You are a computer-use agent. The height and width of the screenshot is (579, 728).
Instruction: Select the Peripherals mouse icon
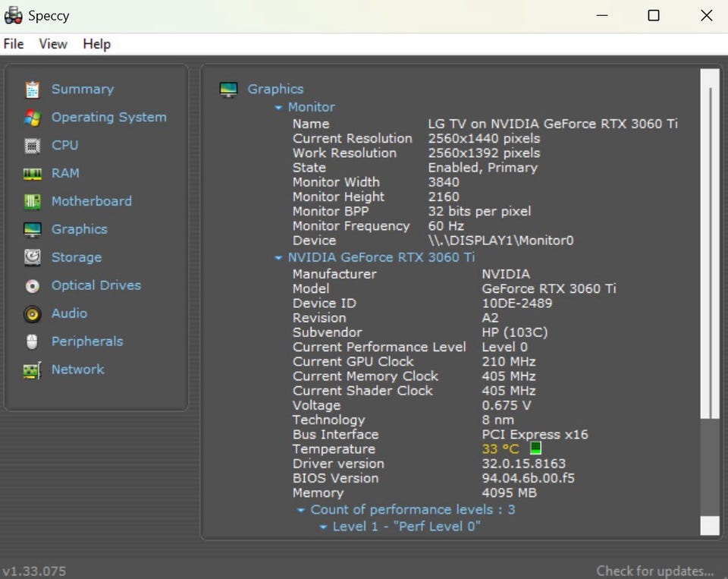(x=32, y=342)
